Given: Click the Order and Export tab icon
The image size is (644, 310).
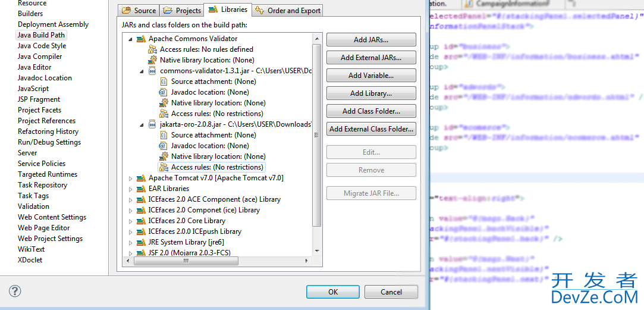Looking at the screenshot, I should 259,10.
